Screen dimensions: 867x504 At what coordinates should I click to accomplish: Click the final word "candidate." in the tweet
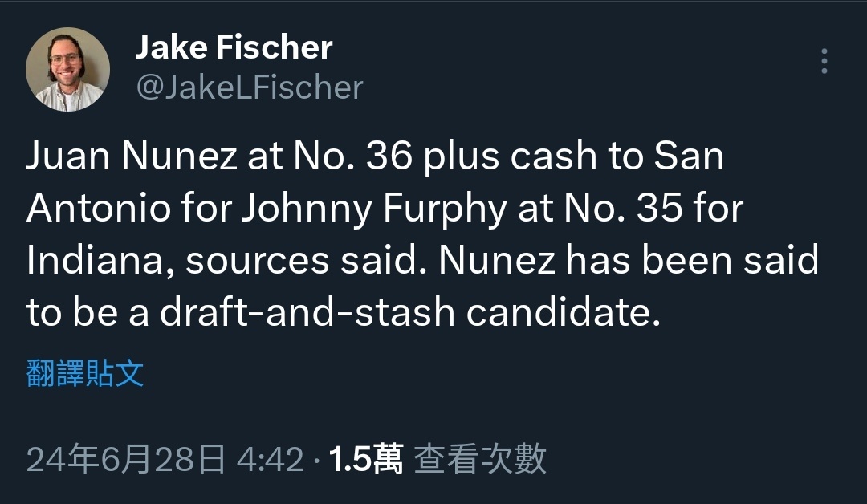point(563,314)
